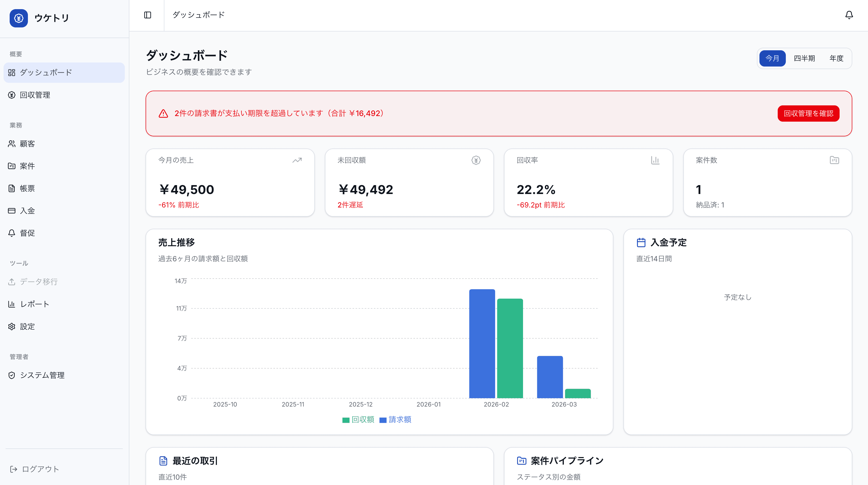Open the 帳票 section
Viewport: 868px width, 485px height.
[x=27, y=188]
